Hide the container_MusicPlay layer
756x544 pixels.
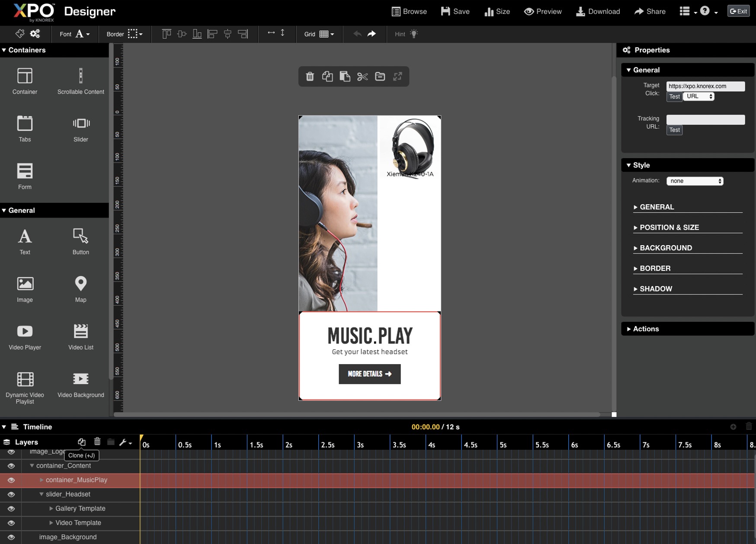[11, 480]
